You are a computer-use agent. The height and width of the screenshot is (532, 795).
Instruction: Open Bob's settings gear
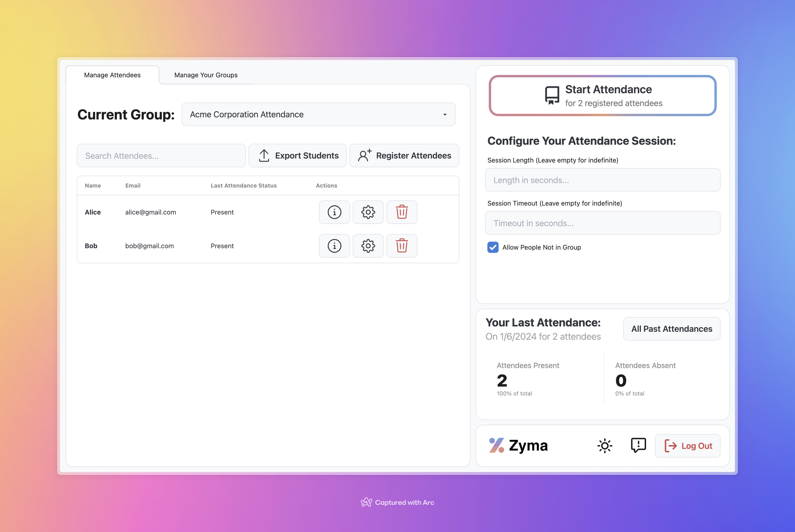[368, 246]
